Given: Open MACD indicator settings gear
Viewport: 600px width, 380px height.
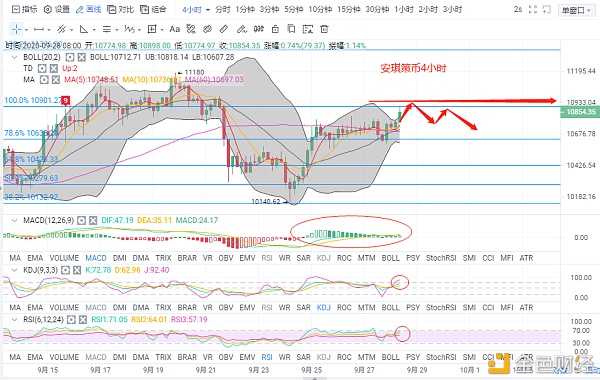Looking at the screenshot, I should pyautogui.click(x=81, y=220).
